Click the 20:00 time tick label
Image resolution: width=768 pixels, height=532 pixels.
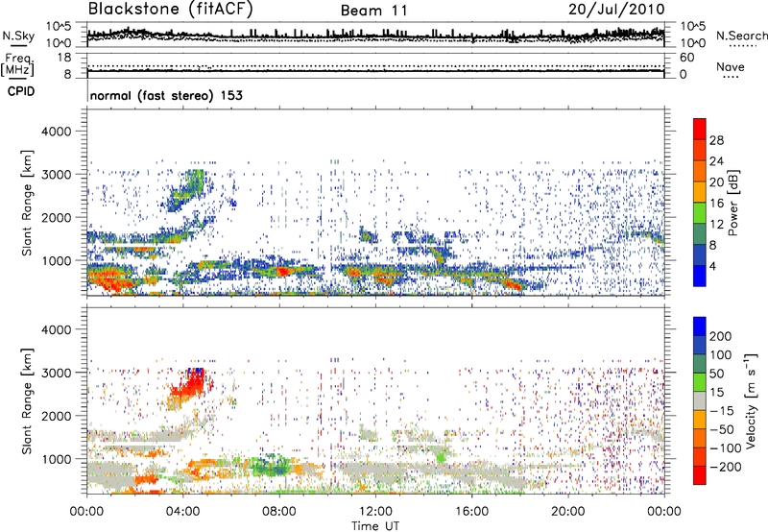(567, 512)
